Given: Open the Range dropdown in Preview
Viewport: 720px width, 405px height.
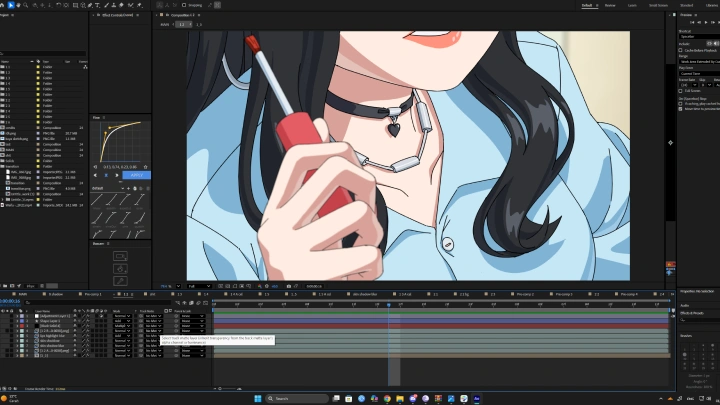Looking at the screenshot, I should (699, 62).
